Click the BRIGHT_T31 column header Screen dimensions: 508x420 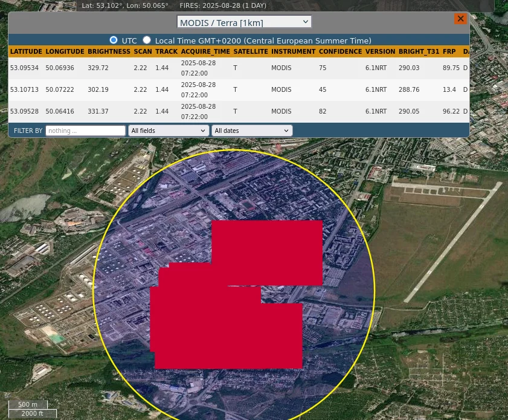[x=419, y=52]
